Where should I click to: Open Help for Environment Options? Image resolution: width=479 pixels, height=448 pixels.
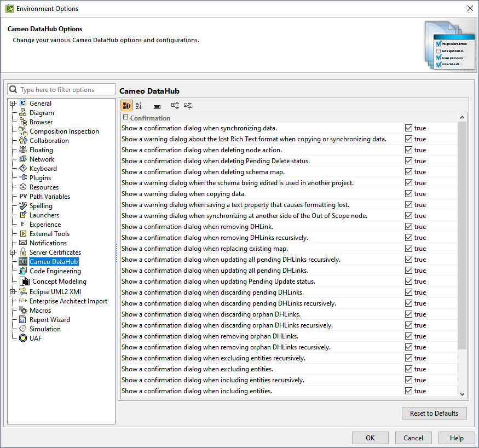(x=457, y=438)
